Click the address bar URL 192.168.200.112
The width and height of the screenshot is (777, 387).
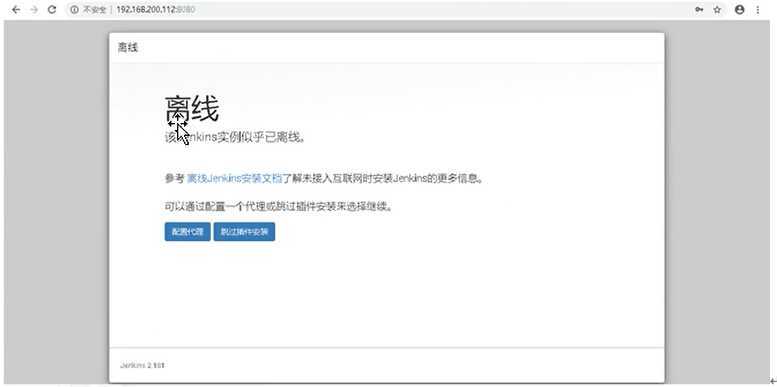pos(155,10)
